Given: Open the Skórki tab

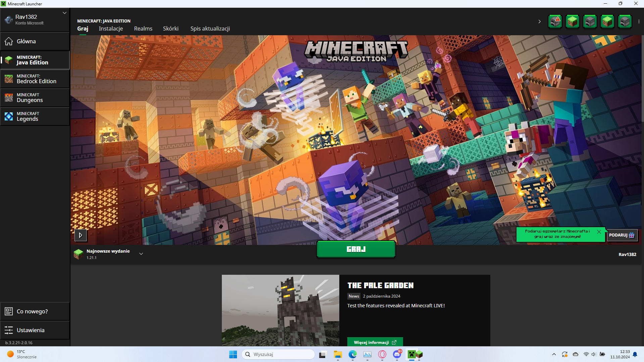Looking at the screenshot, I should 170,29.
